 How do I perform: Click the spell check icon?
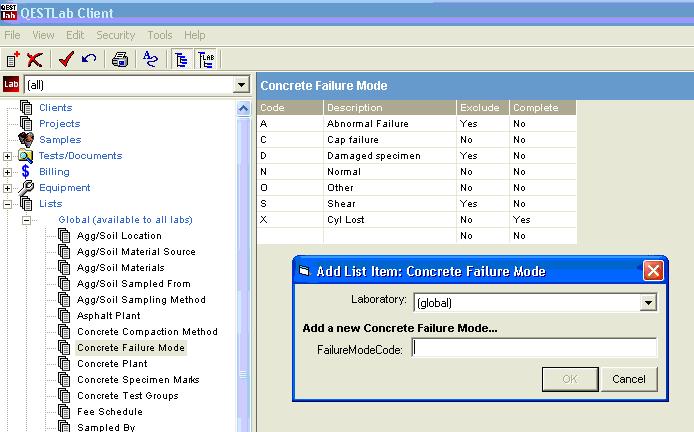[150, 59]
